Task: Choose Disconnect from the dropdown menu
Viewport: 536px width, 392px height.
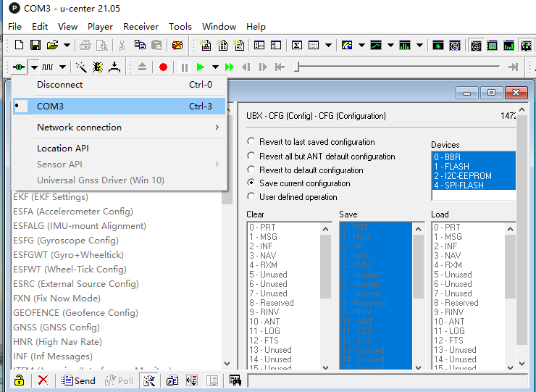Action: 120,85
